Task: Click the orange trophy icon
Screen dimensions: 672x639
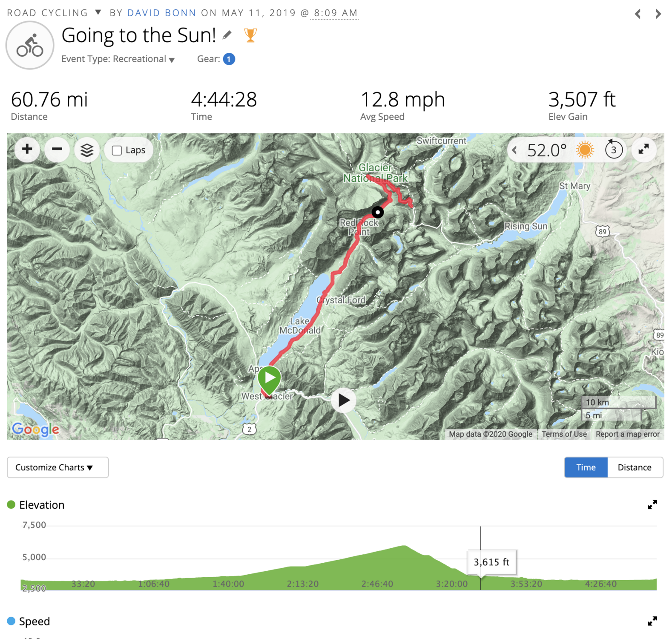Action: coord(250,35)
